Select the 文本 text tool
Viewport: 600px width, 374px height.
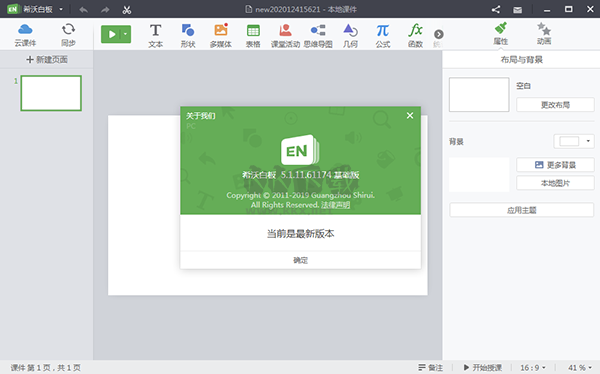pyautogui.click(x=155, y=36)
